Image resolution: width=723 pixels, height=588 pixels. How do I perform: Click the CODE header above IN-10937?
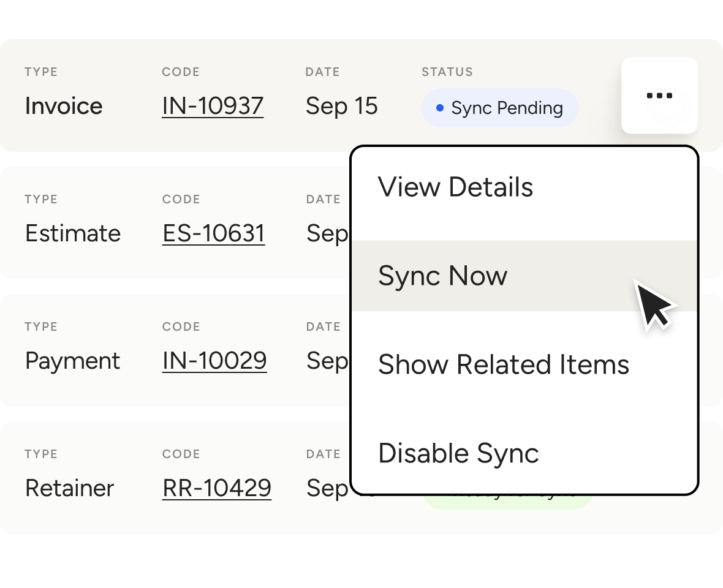click(180, 72)
